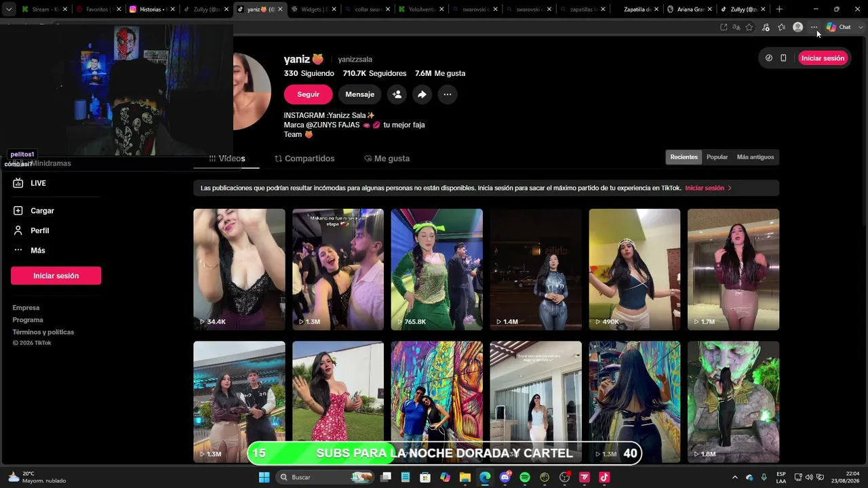
Task: Click the sidebar Iniciar sesión button
Action: pyautogui.click(x=56, y=276)
